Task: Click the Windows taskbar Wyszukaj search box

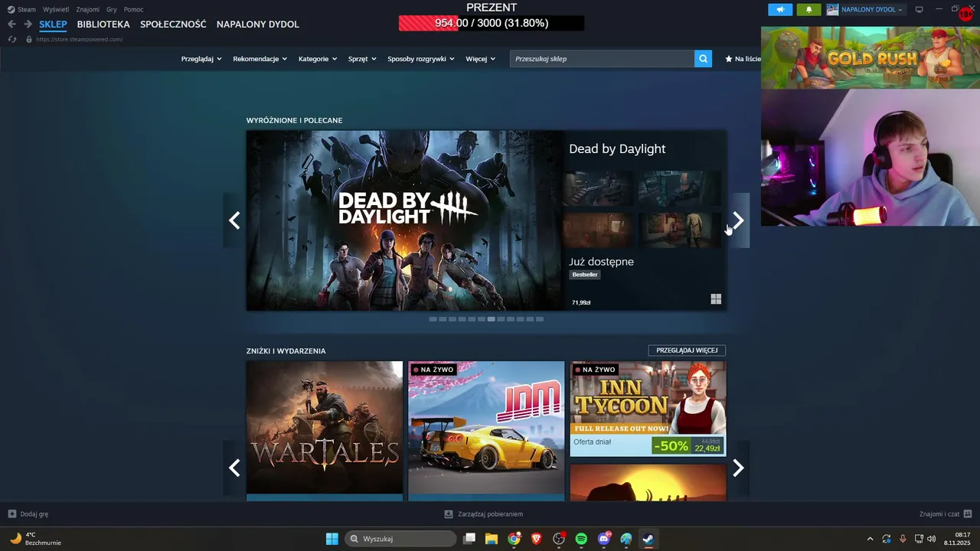Action: (400, 539)
